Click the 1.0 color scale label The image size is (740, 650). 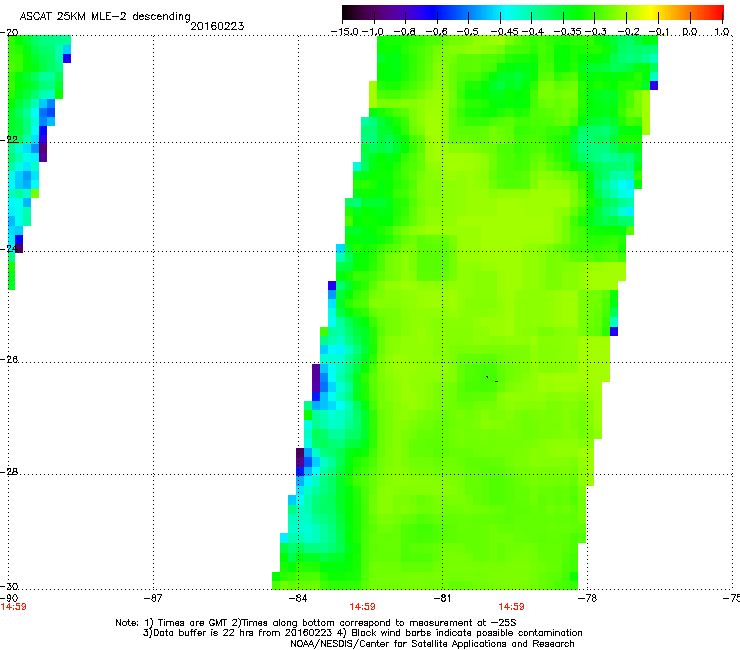coord(722,32)
